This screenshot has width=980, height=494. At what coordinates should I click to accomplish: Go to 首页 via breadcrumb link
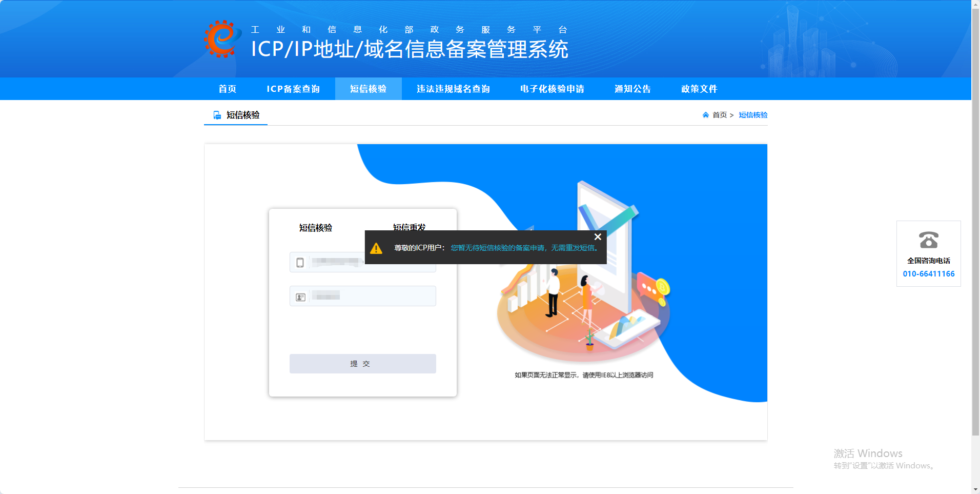point(720,115)
